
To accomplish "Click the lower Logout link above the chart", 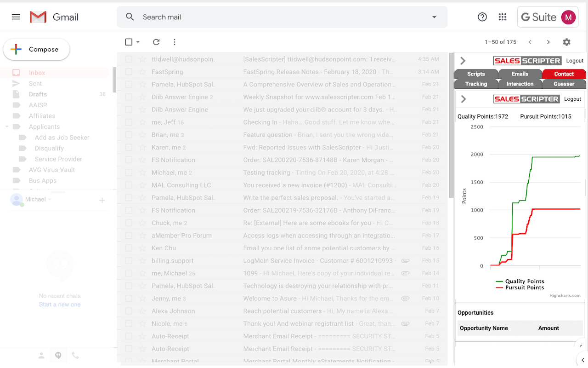I will [572, 99].
